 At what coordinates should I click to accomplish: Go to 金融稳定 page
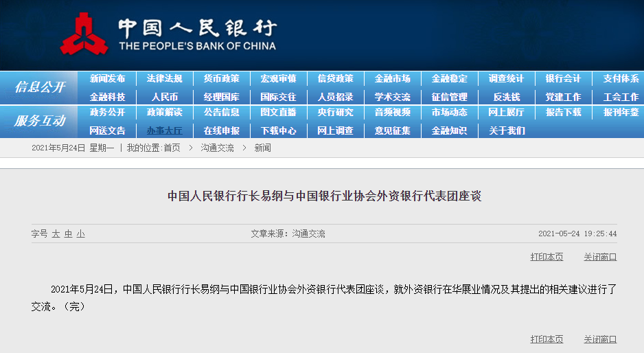[449, 78]
